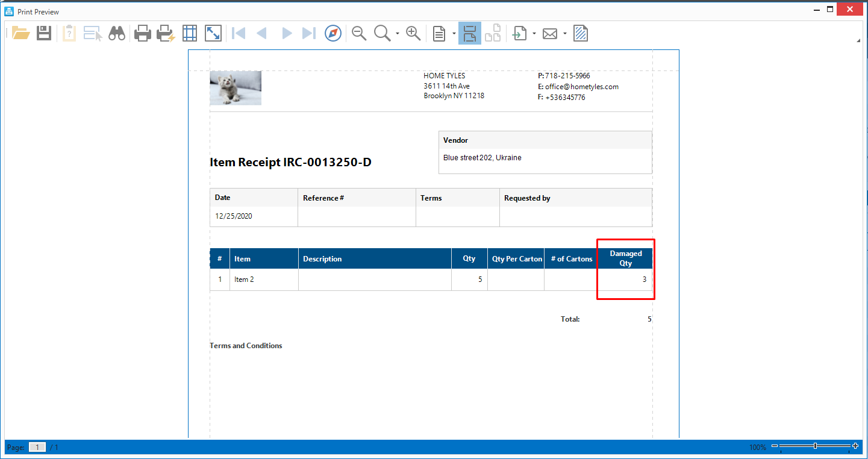The height and width of the screenshot is (459, 868).
Task: Go to the previous page
Action: tap(261, 33)
